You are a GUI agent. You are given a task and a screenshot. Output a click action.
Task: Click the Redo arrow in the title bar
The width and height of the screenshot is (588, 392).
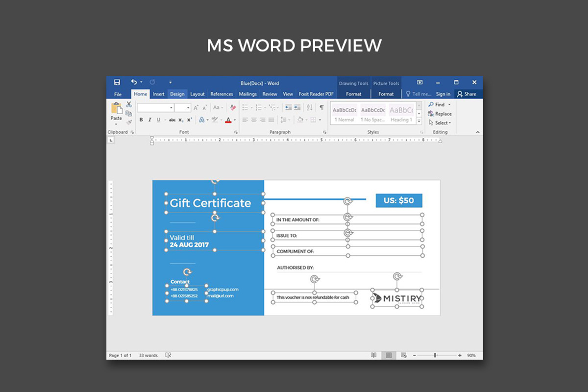[152, 82]
